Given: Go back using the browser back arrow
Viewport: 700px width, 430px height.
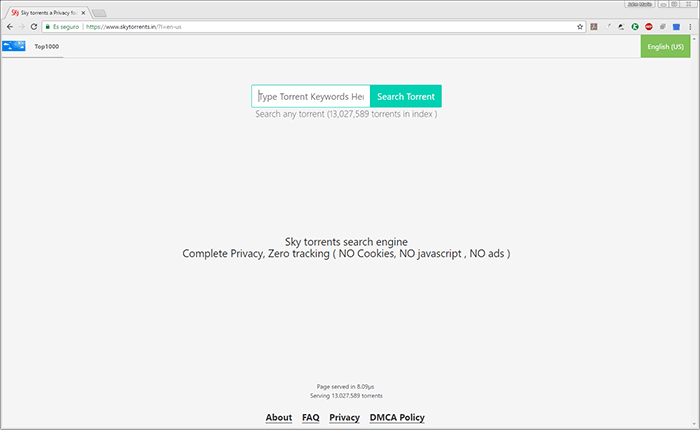Looking at the screenshot, I should click(x=9, y=27).
